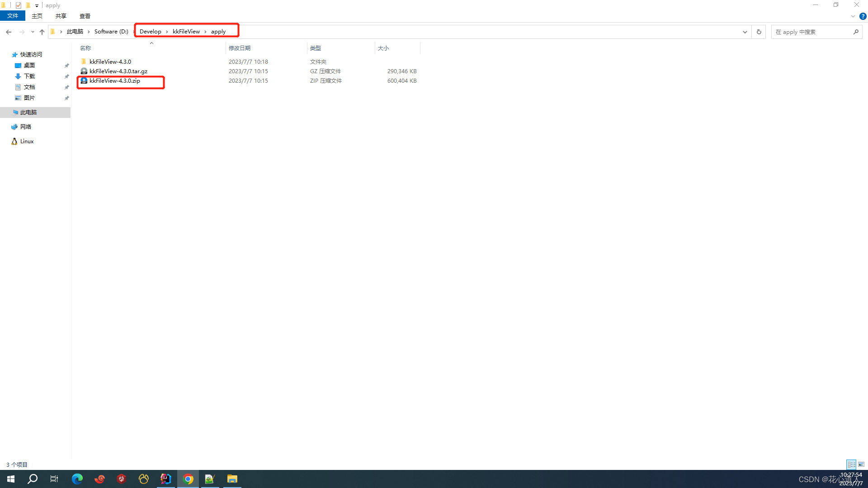Open the 文件 menu tab

[x=13, y=16]
